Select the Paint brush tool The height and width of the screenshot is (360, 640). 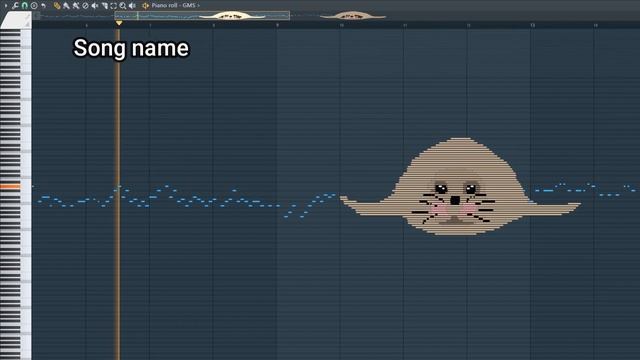tap(67, 6)
